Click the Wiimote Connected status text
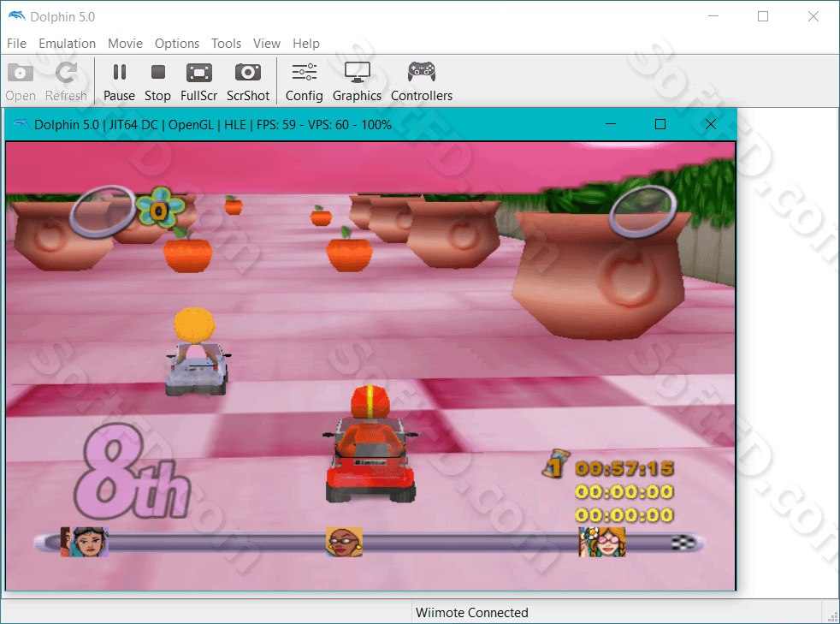 point(472,612)
